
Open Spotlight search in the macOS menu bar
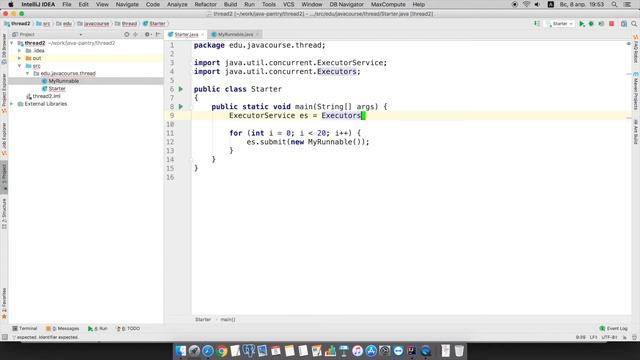614,4
